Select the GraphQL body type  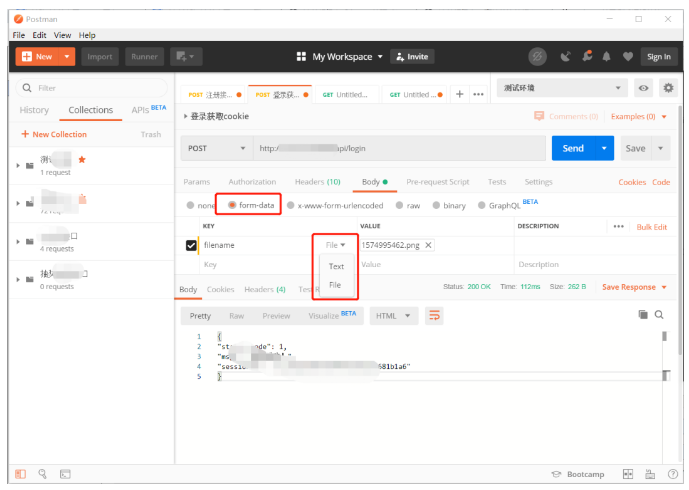(x=482, y=205)
